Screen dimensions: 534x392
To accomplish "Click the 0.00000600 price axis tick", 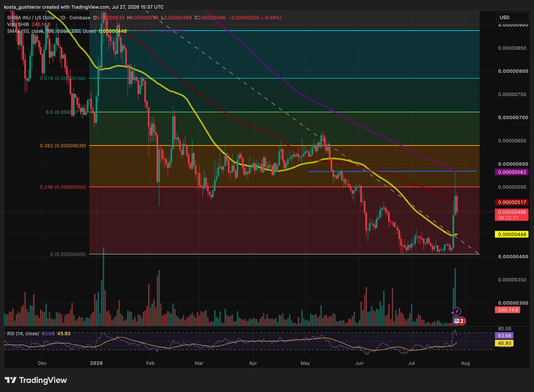I will [512, 164].
